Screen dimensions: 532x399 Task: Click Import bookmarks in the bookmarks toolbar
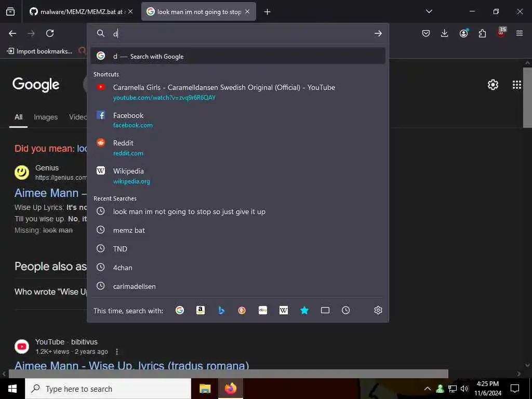[x=39, y=51]
